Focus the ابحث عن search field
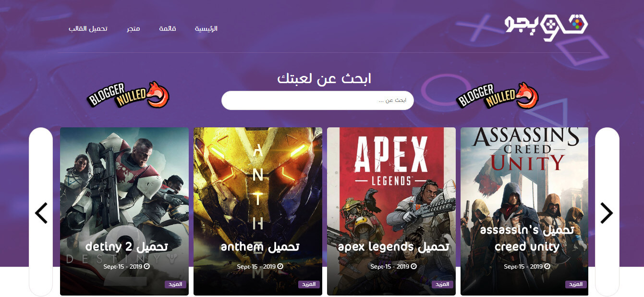This screenshot has width=644, height=297. pos(317,100)
